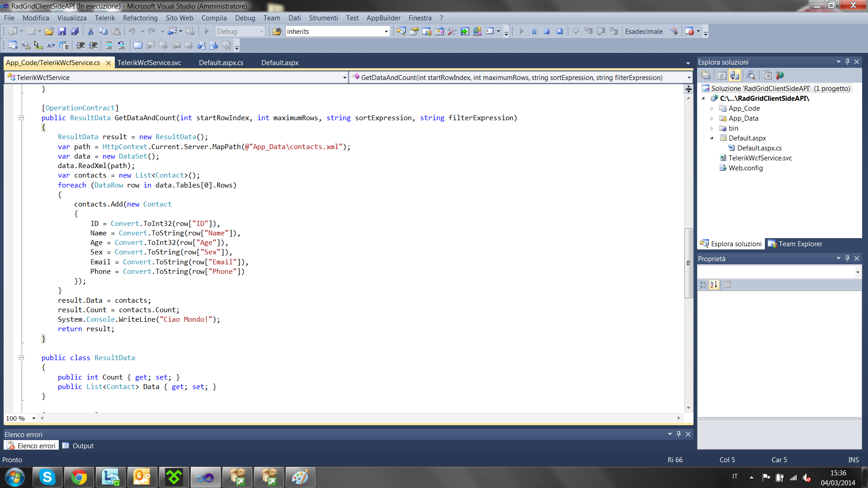Open the Compila menu
The height and width of the screenshot is (488, 868).
pos(214,18)
